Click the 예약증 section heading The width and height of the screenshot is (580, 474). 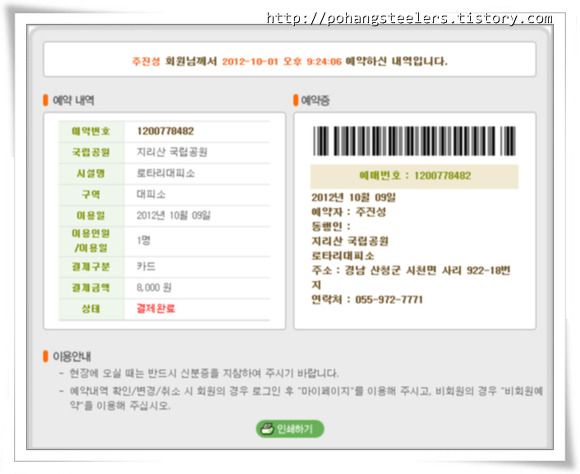coord(315,100)
